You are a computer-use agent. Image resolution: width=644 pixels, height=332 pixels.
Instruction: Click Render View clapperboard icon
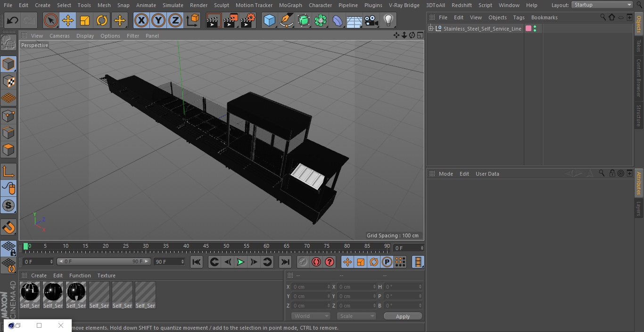214,20
